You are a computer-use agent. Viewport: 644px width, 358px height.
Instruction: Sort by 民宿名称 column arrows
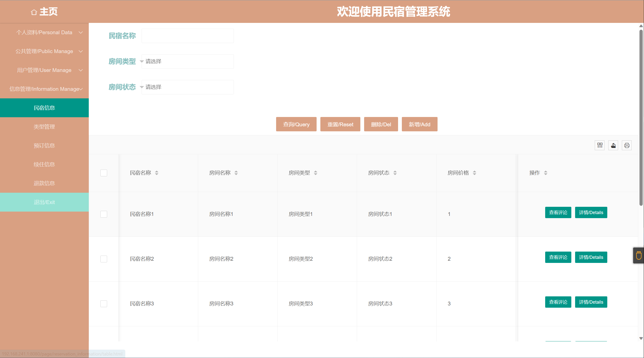tap(157, 173)
